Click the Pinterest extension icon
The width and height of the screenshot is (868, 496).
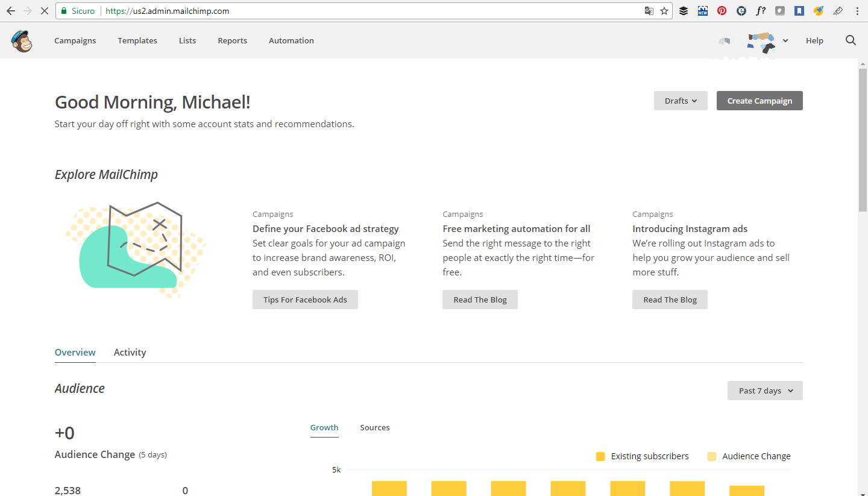[x=722, y=11]
